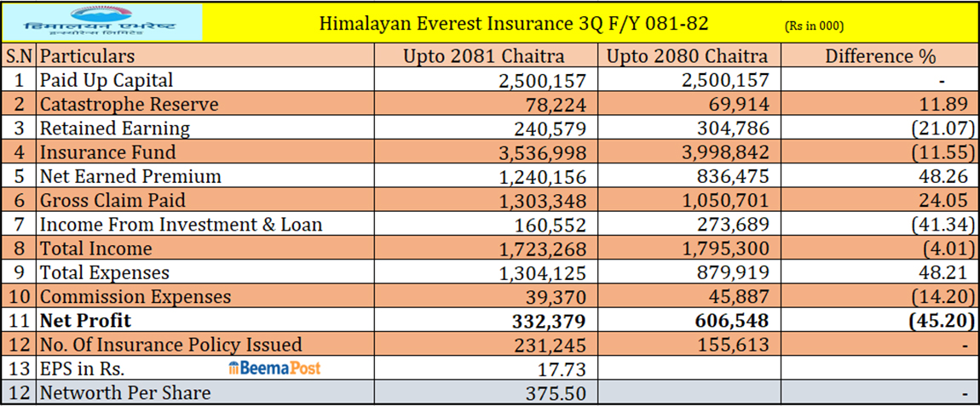This screenshot has width=980, height=406.
Task: Click the 'Upto 2080 Chaitra' column header
Action: 689,56
